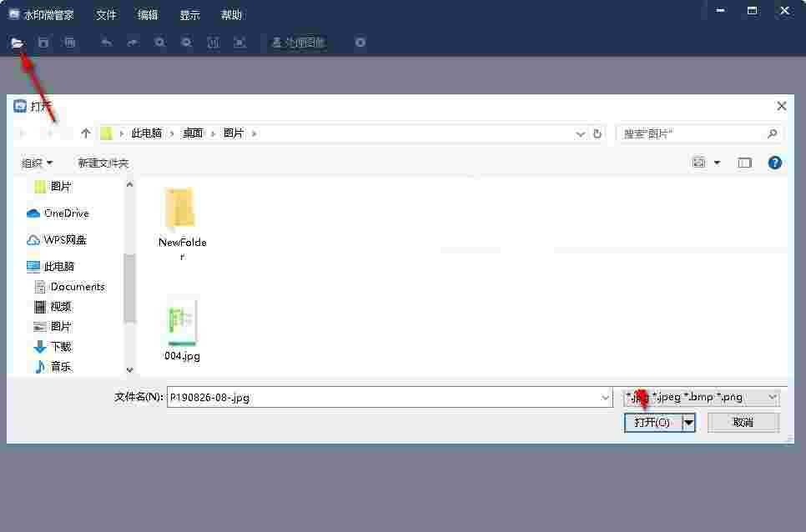Save the current project via Save icon
The image size is (806, 532).
[x=43, y=43]
